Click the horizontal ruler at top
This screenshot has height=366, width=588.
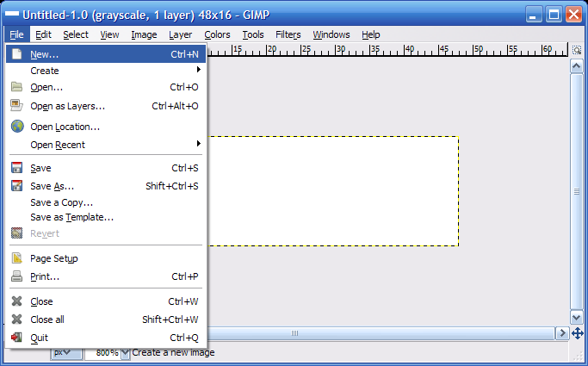(x=387, y=50)
